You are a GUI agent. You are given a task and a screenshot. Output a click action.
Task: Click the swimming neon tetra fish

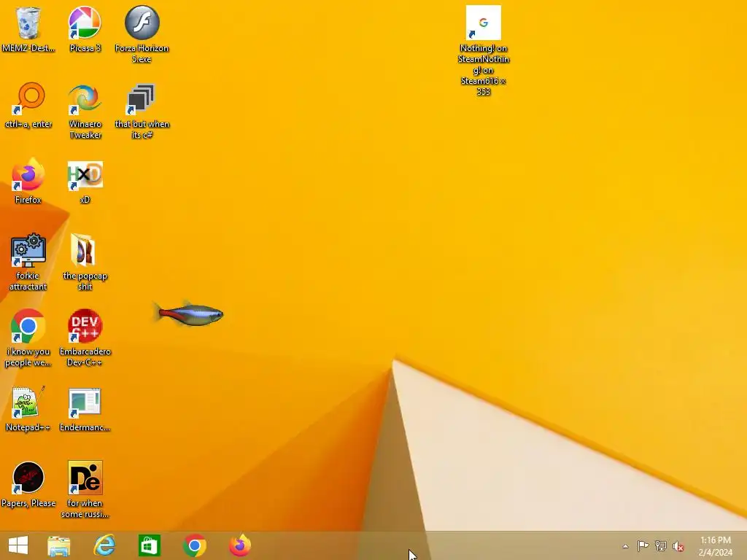tap(190, 314)
